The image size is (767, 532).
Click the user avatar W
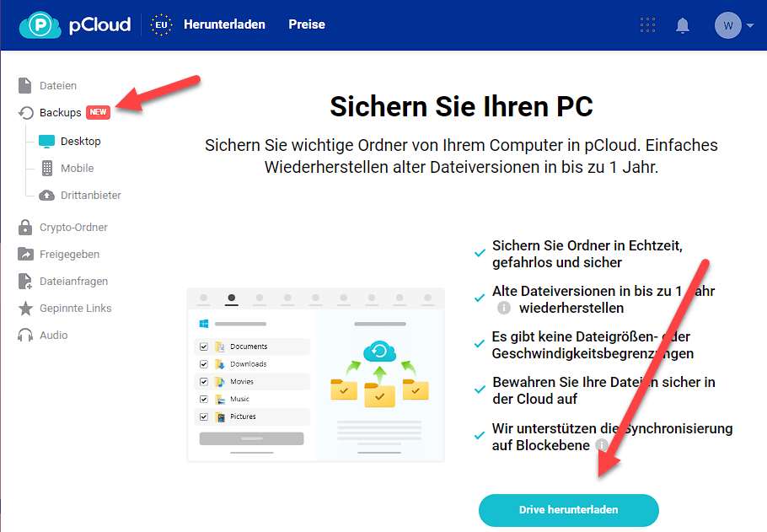coord(728,25)
